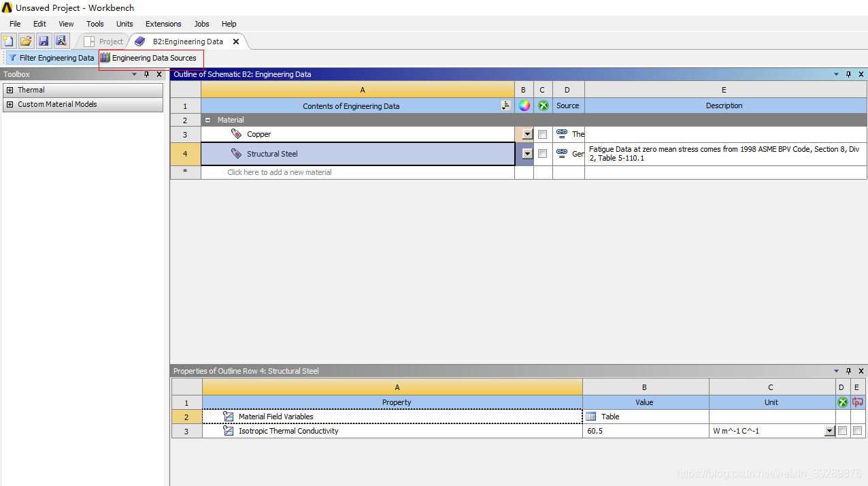Close the Toolbox panel
The width and height of the screenshot is (868, 486).
pos(158,74)
